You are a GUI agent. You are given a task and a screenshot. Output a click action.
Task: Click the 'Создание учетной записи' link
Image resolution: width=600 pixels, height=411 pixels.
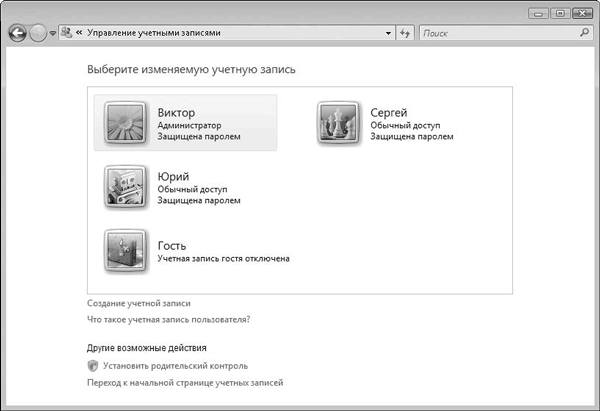click(x=138, y=302)
